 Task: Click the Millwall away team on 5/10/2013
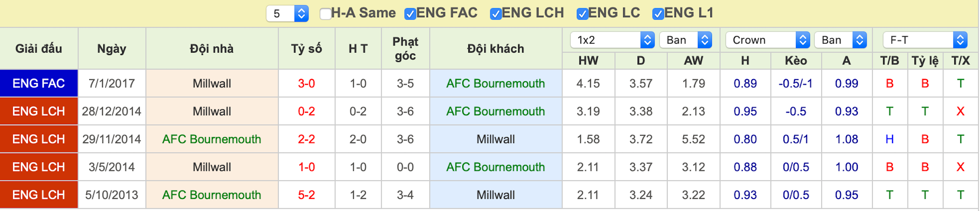tap(496, 195)
